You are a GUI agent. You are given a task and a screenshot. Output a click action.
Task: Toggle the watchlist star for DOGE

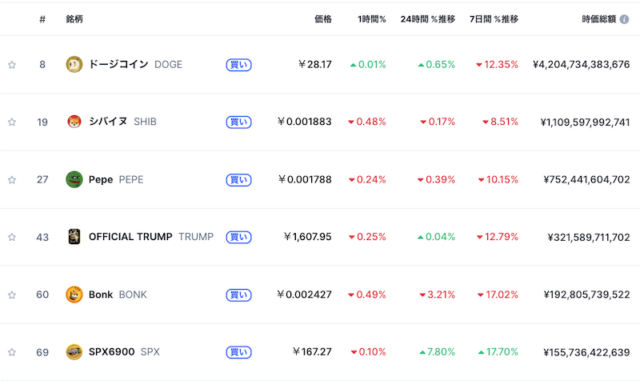coord(12,65)
